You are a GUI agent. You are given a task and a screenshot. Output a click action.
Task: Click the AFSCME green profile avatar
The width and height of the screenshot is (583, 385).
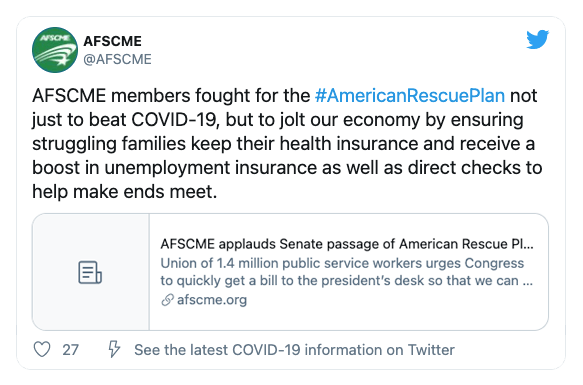click(x=55, y=50)
